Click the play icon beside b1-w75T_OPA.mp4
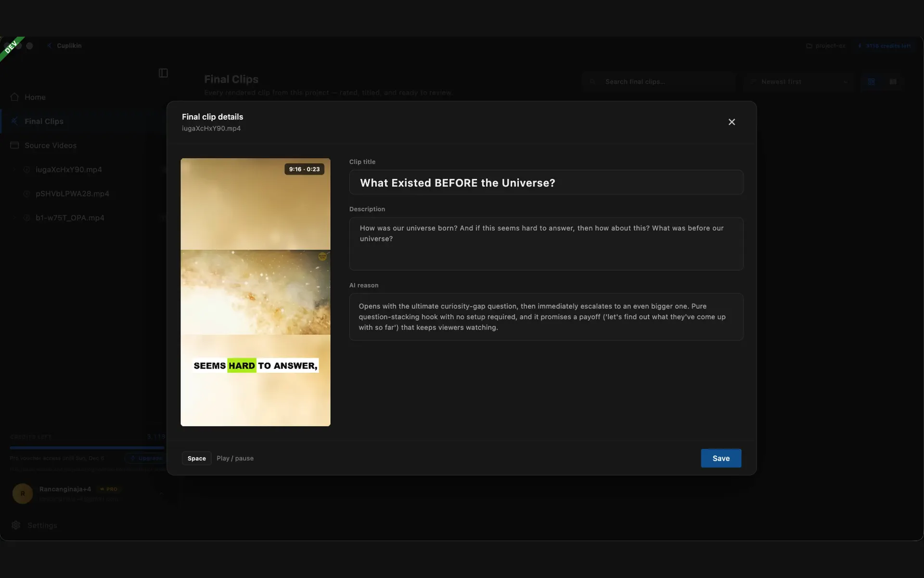The width and height of the screenshot is (924, 578). click(27, 218)
